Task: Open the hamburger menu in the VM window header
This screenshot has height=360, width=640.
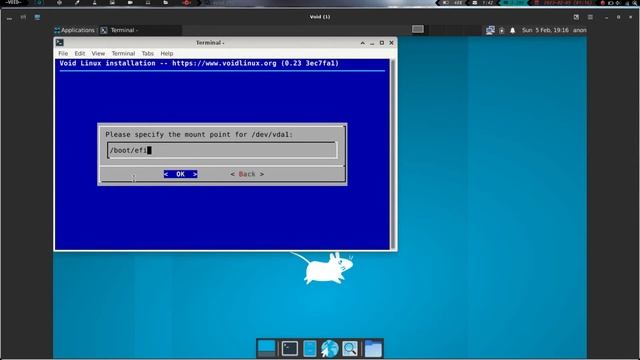Action: 590,17
